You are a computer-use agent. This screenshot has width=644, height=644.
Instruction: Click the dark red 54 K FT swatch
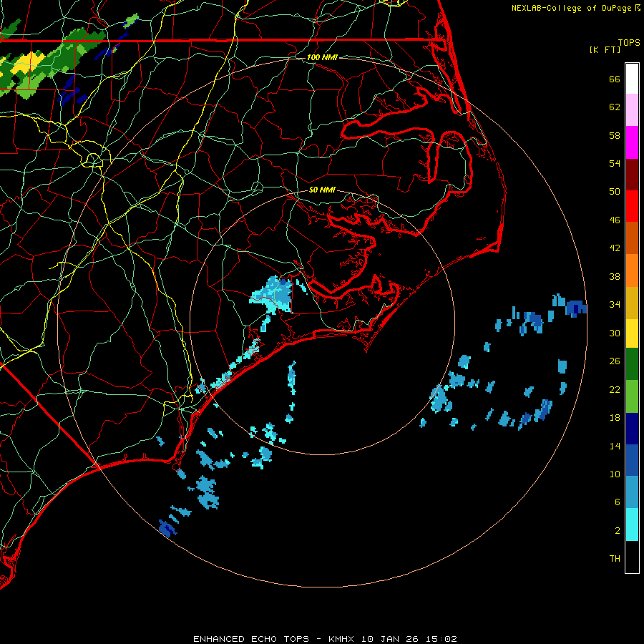coord(632,175)
